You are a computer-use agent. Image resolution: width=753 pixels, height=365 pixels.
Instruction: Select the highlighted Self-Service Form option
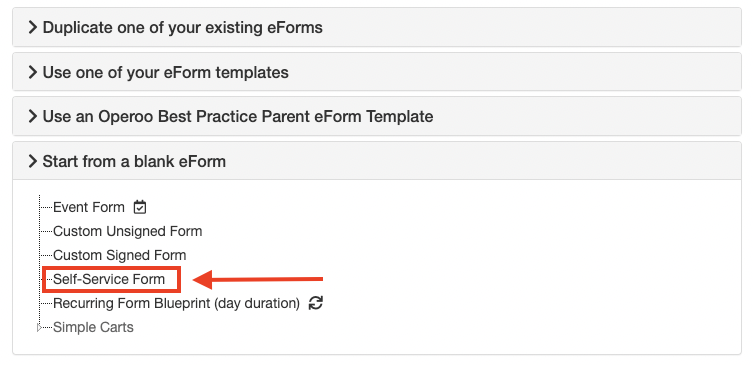pos(109,279)
